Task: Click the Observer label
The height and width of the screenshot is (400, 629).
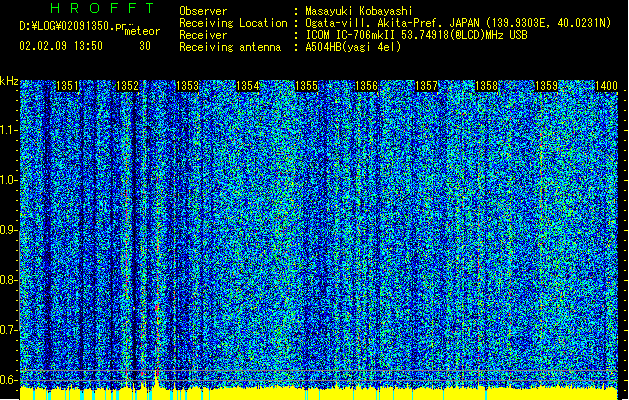Action: tap(203, 11)
